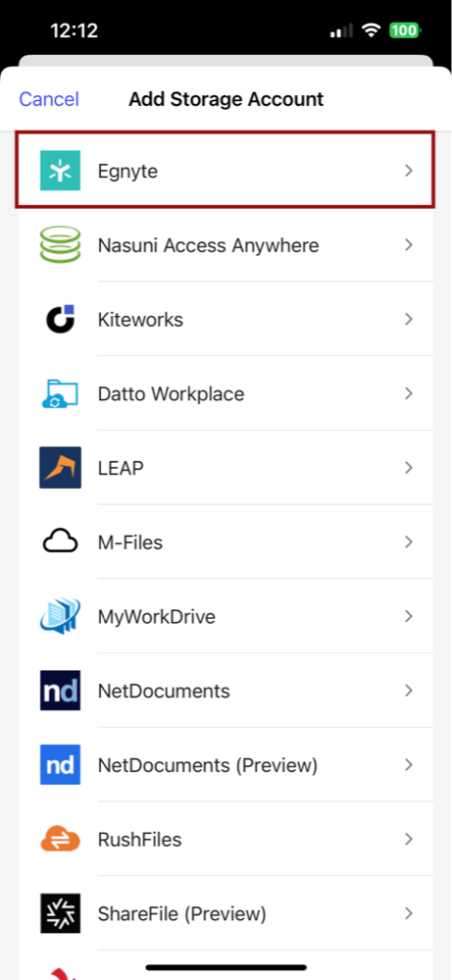The height and width of the screenshot is (980, 452).
Task: Tap the Kiteworks logo icon
Action: (61, 320)
